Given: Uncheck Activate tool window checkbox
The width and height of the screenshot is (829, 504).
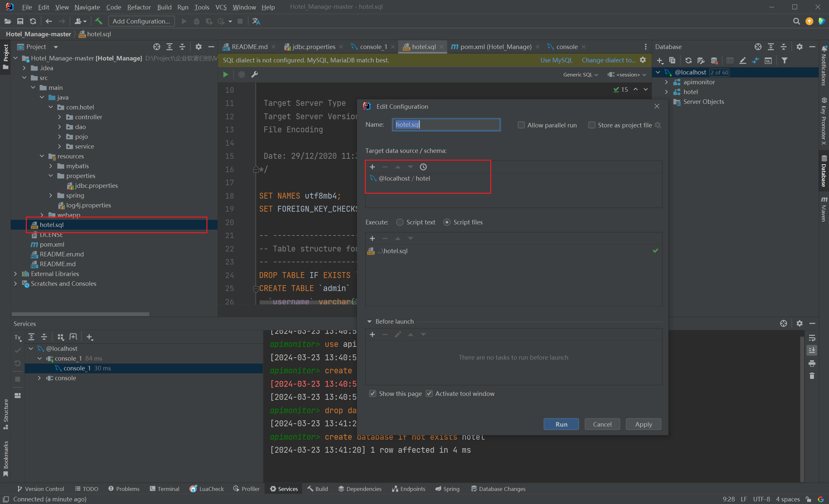Looking at the screenshot, I should coord(429,394).
